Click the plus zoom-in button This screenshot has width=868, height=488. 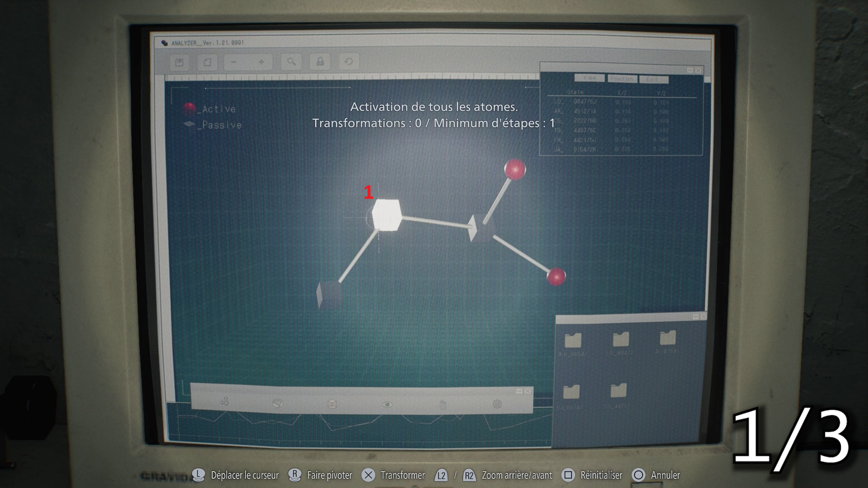pyautogui.click(x=261, y=62)
